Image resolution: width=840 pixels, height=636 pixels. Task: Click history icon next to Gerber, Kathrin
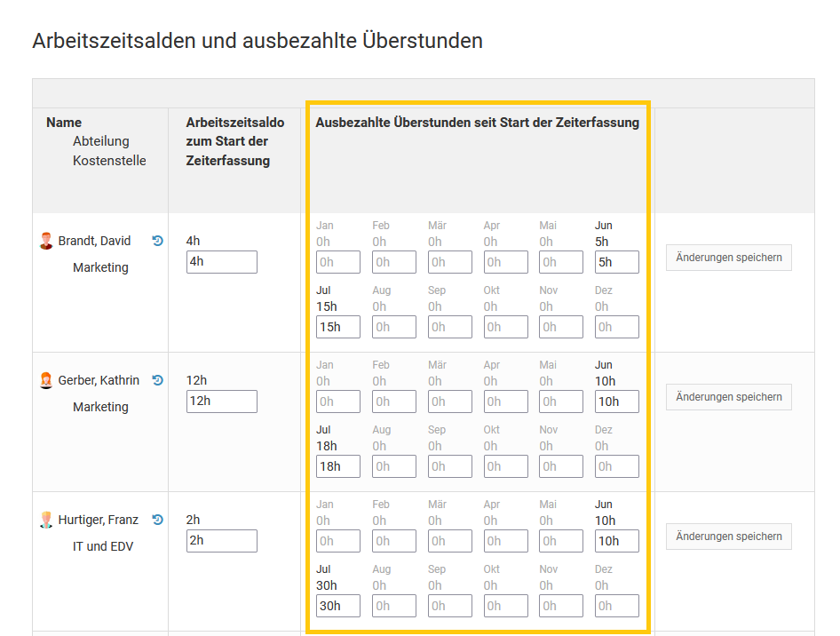(x=158, y=380)
